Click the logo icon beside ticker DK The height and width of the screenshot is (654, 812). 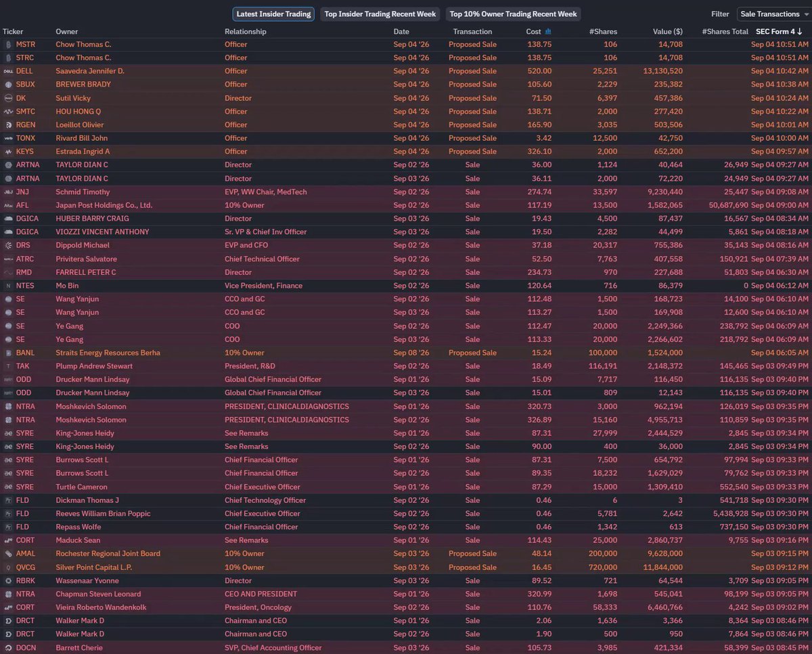8,98
